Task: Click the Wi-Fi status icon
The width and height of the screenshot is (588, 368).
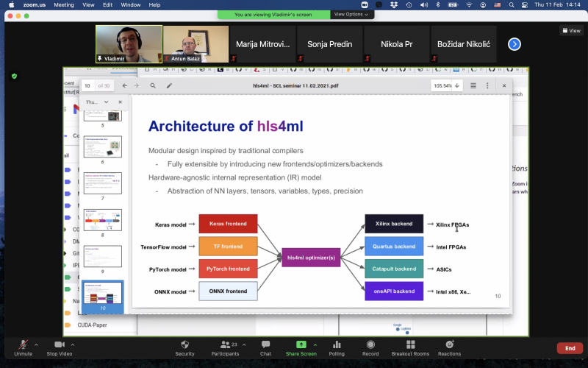Action: click(469, 5)
